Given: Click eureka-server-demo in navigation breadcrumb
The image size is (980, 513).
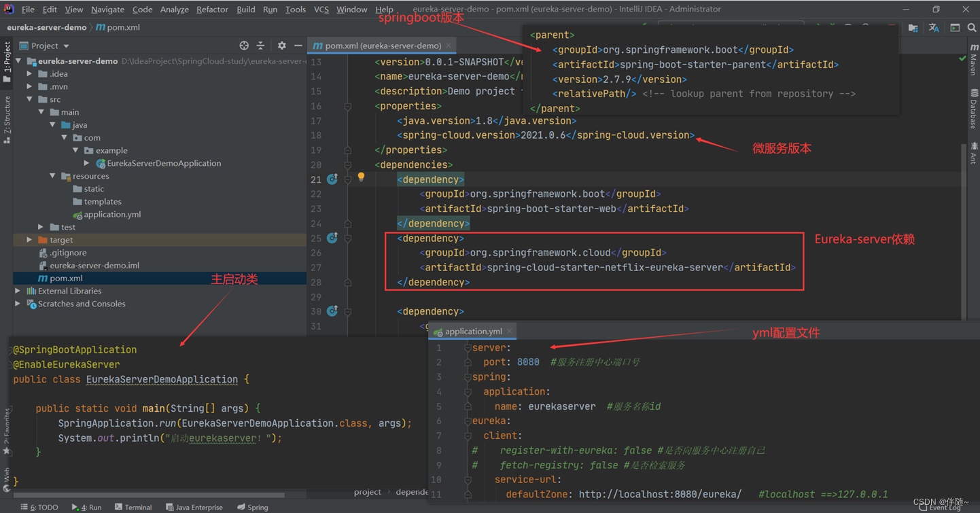Looking at the screenshot, I should [x=47, y=27].
